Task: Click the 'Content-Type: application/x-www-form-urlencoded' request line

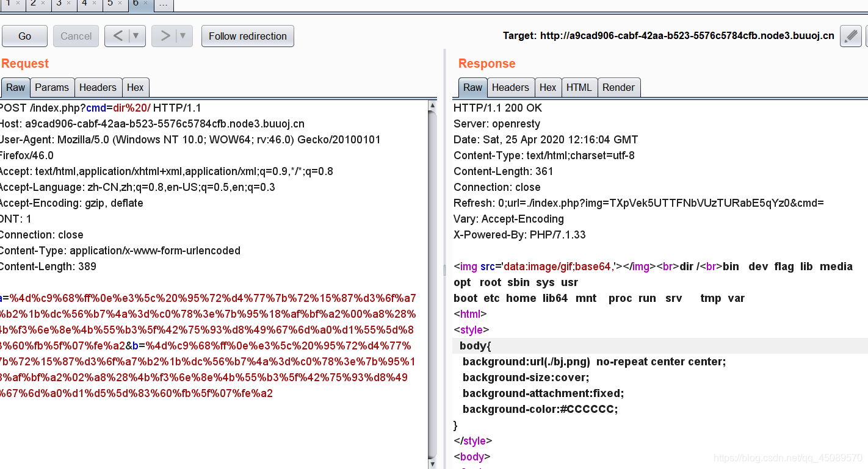Action: click(120, 251)
